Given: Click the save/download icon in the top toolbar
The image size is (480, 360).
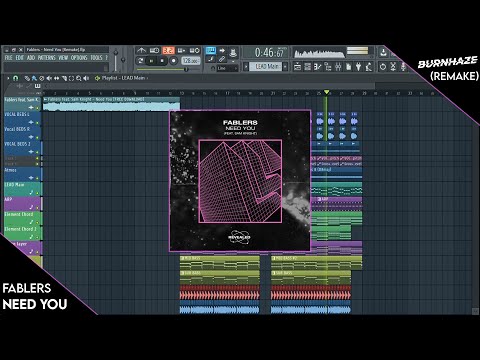Looking at the screenshot, I should [383, 52].
